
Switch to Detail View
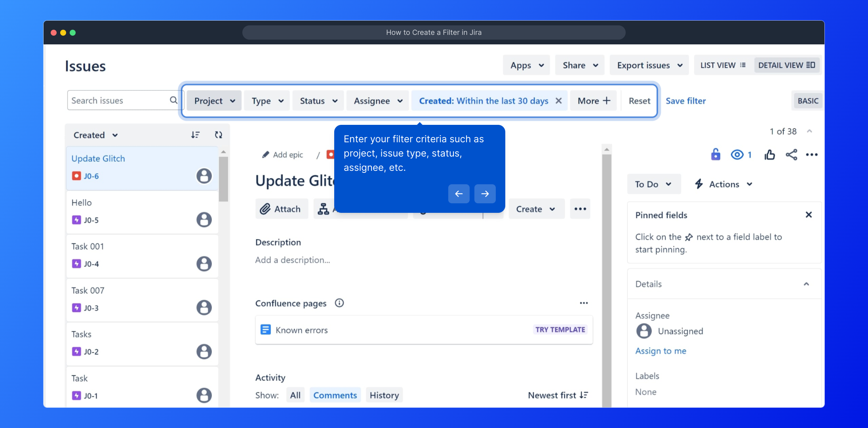[x=786, y=65]
